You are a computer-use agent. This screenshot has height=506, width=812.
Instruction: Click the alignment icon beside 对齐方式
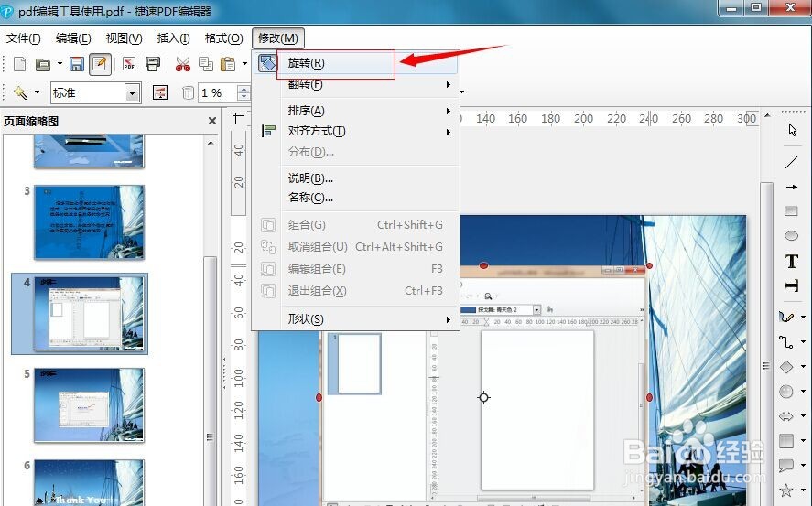coord(267,131)
